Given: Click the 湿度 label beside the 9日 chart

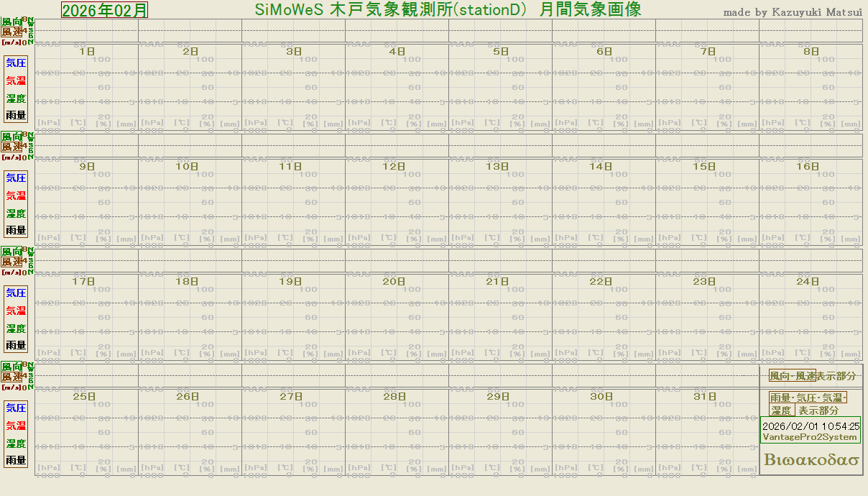Looking at the screenshot, I should click(x=16, y=213).
